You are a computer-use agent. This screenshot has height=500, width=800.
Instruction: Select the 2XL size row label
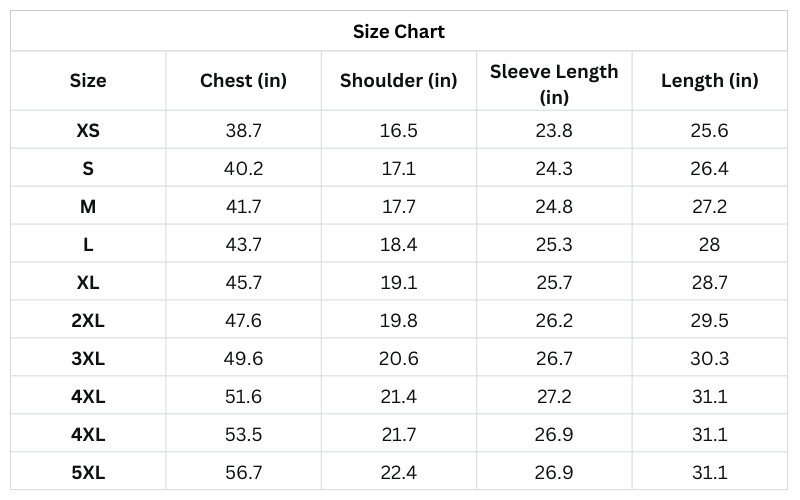pos(88,320)
